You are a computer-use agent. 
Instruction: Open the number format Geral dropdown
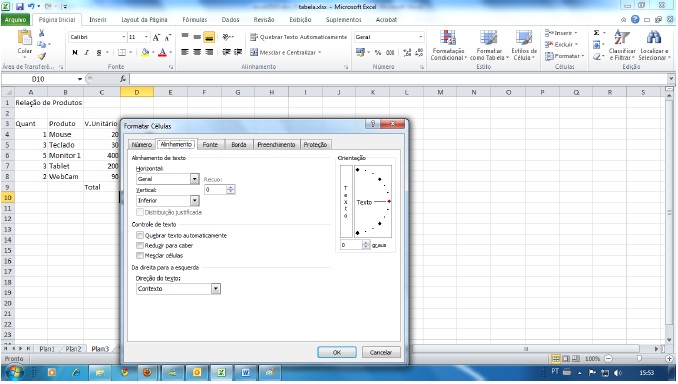click(x=420, y=37)
